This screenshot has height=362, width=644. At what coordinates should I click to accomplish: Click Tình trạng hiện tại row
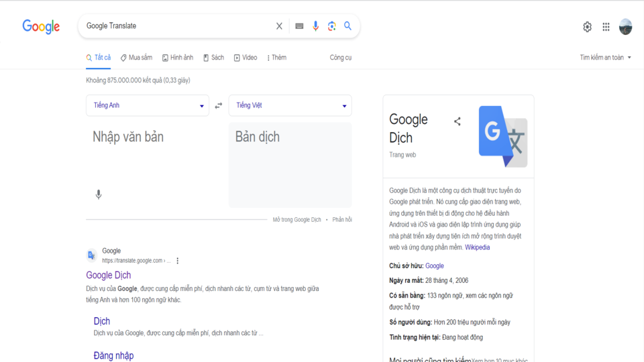point(436,337)
